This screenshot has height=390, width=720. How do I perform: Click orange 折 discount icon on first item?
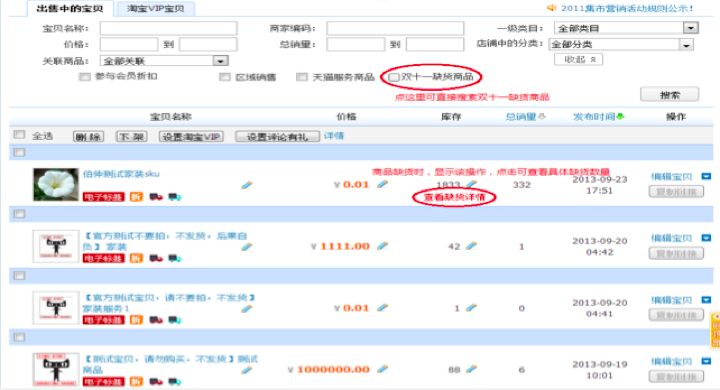[x=136, y=197]
